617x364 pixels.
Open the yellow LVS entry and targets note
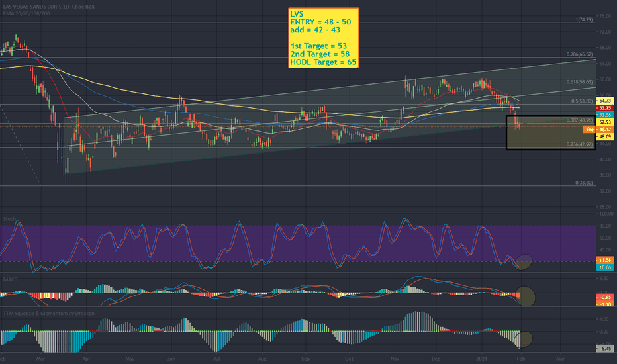coord(323,38)
